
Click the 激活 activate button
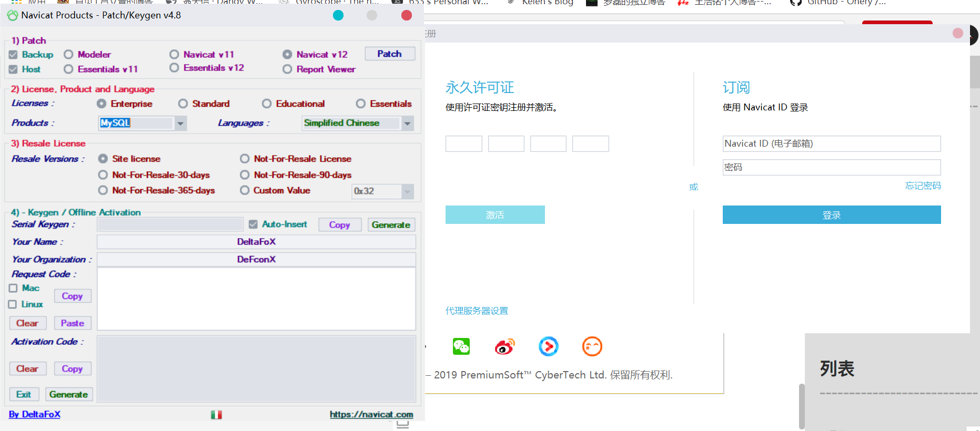click(495, 215)
